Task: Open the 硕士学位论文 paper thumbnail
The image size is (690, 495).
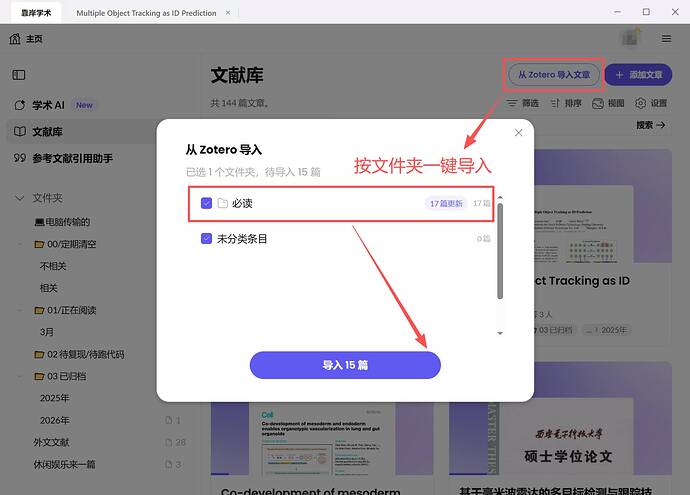Action: (560, 418)
